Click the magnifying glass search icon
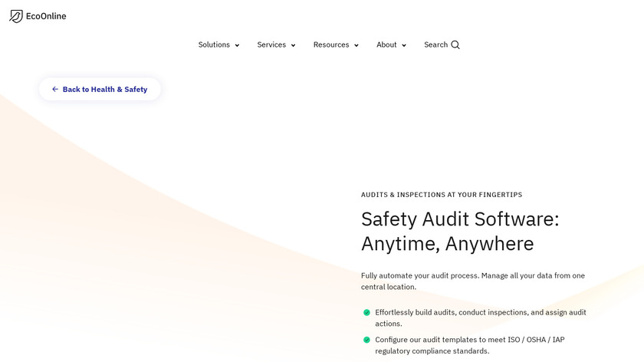644x362 pixels. click(455, 44)
